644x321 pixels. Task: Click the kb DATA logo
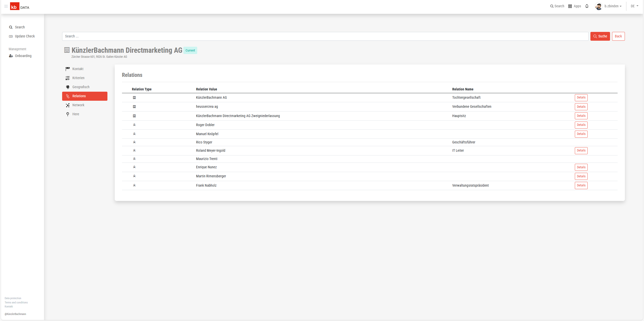[x=20, y=7]
